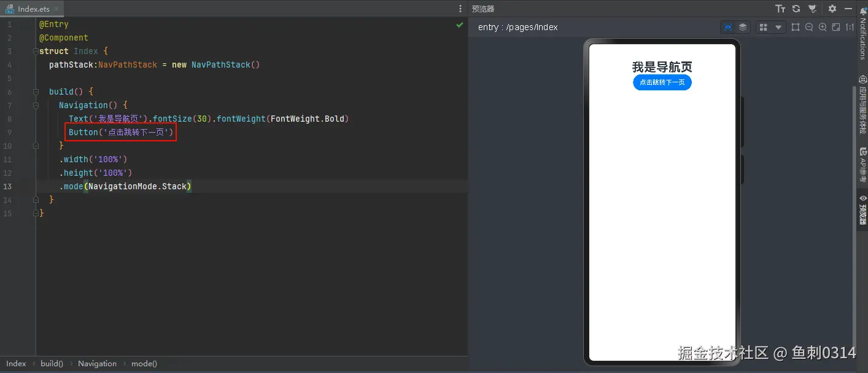Click .height('100%') on line 12
Image resolution: width=868 pixels, height=373 pixels.
coord(96,173)
